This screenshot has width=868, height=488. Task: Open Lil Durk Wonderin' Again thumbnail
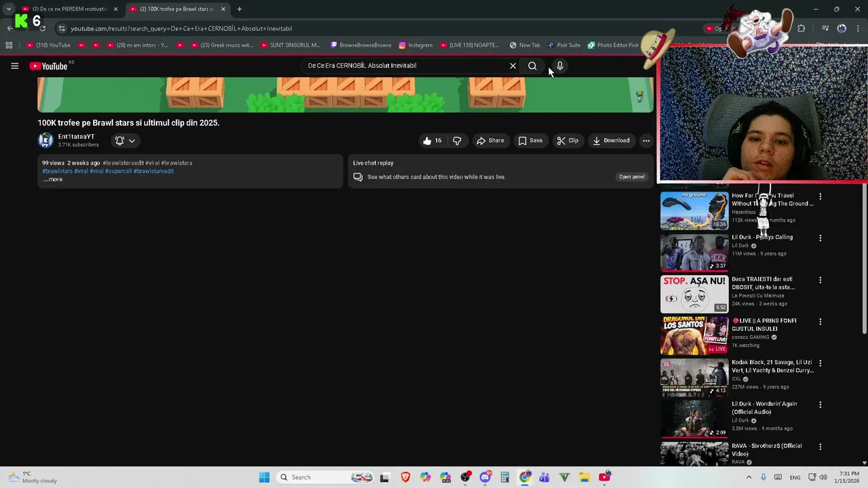tap(694, 419)
